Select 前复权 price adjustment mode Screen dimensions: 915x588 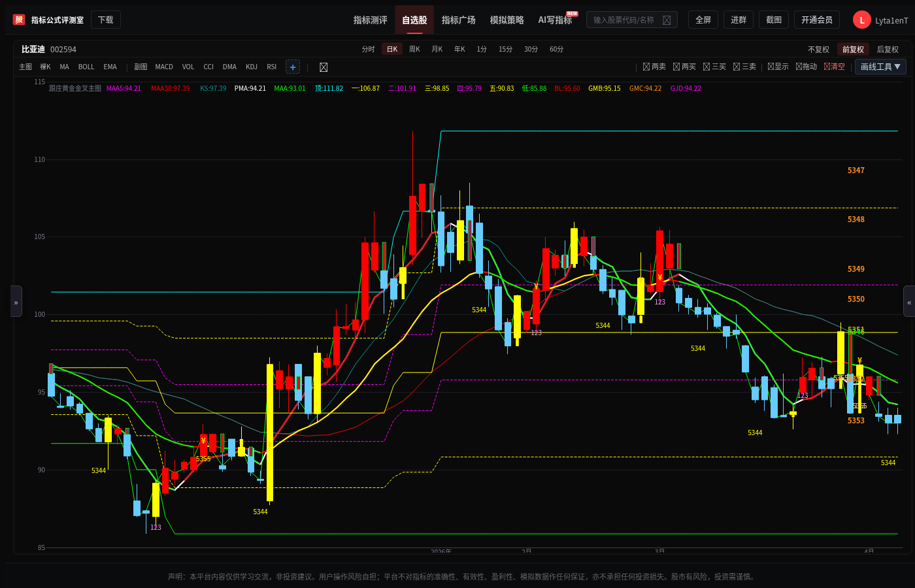pos(853,50)
